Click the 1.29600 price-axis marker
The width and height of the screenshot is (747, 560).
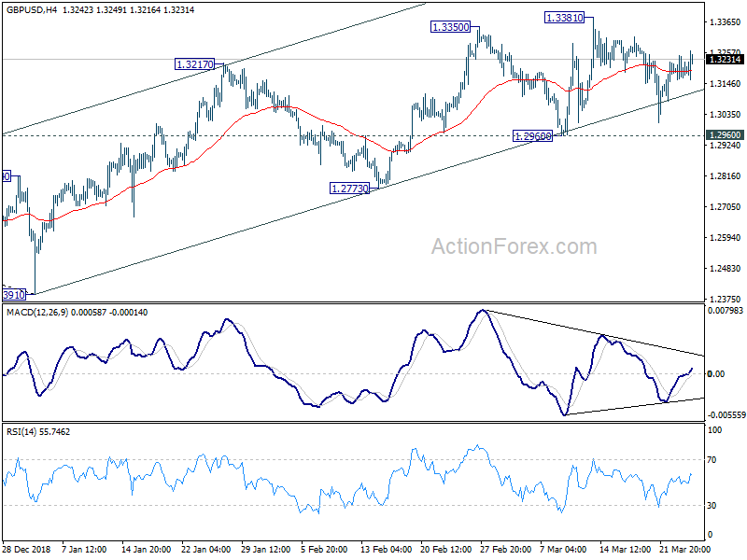(x=725, y=135)
